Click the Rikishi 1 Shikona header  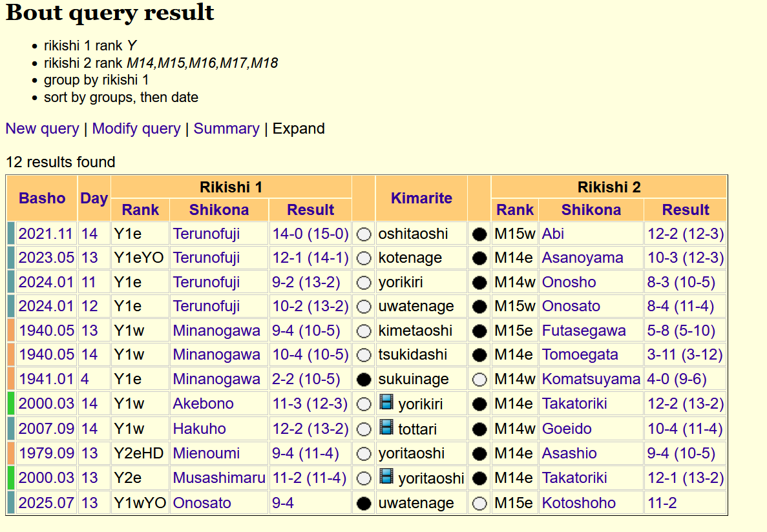pos(219,210)
